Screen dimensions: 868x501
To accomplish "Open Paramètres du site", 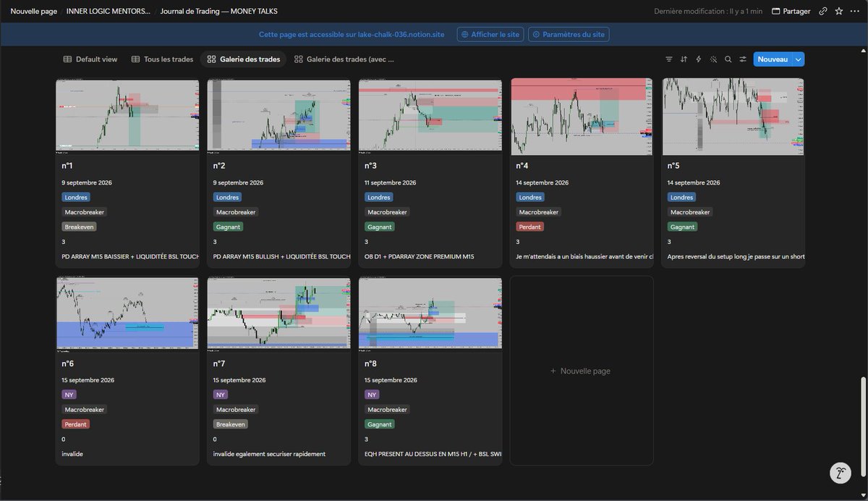I will click(569, 34).
